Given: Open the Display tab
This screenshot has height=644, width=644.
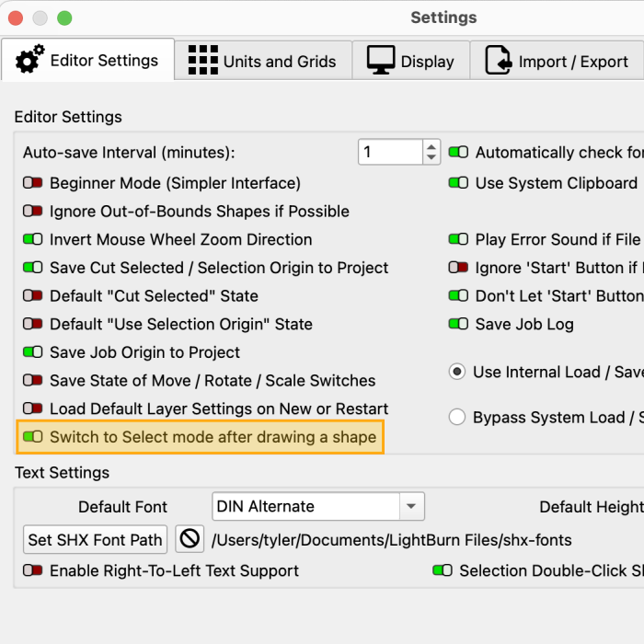Looking at the screenshot, I should (x=411, y=62).
